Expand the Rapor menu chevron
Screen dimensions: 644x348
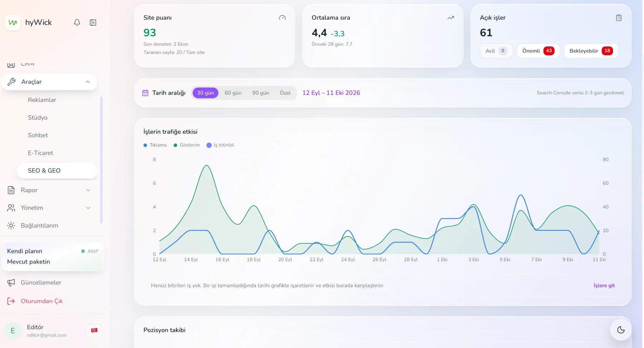[x=88, y=190]
